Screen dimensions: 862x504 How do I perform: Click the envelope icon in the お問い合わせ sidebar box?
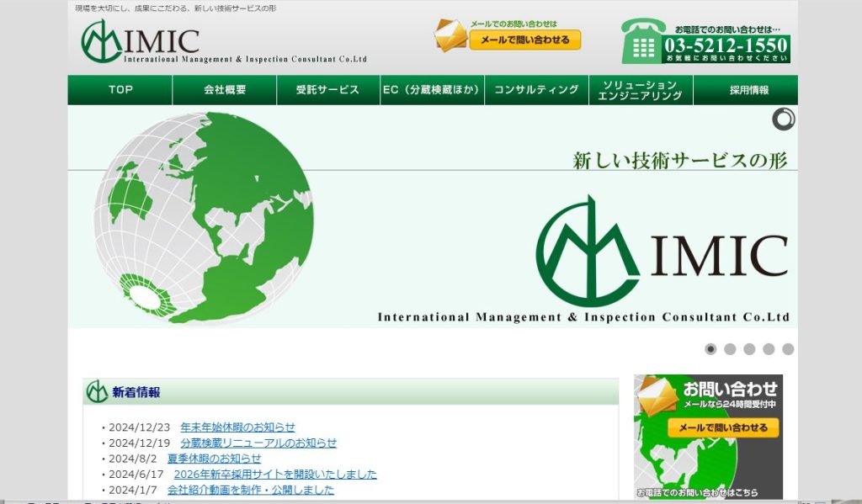click(x=658, y=396)
